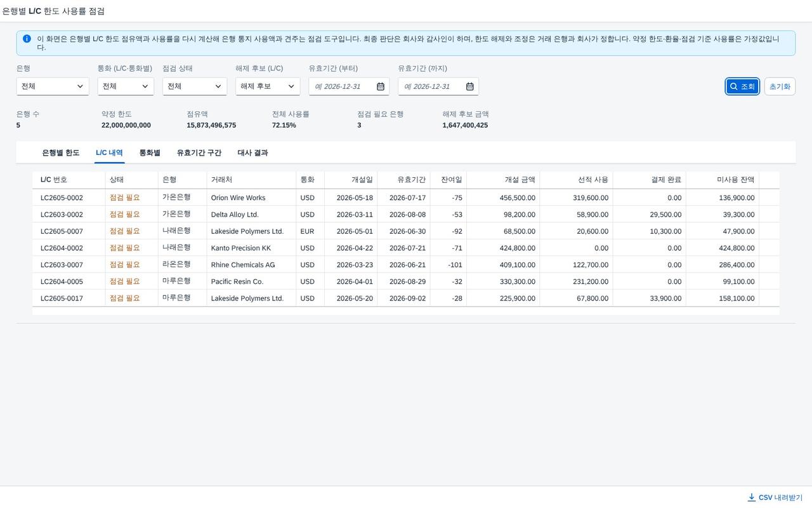Click the LC2604-0002 L/C number
812x508 pixels.
pos(62,248)
